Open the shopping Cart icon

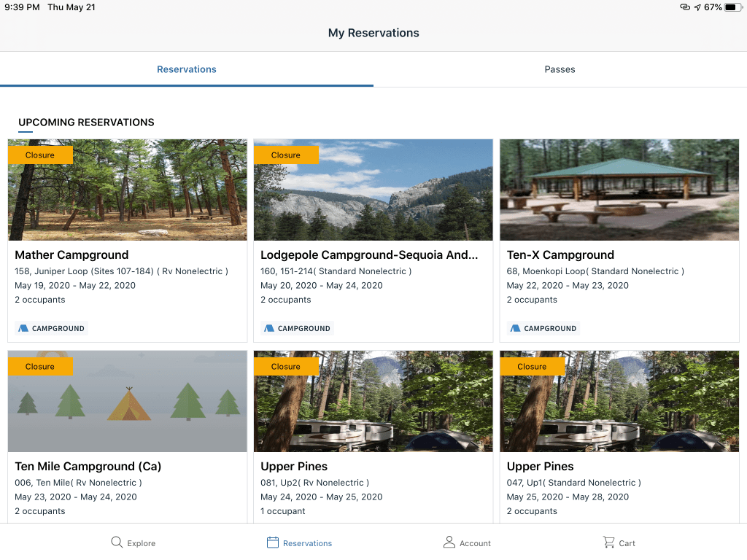(608, 542)
